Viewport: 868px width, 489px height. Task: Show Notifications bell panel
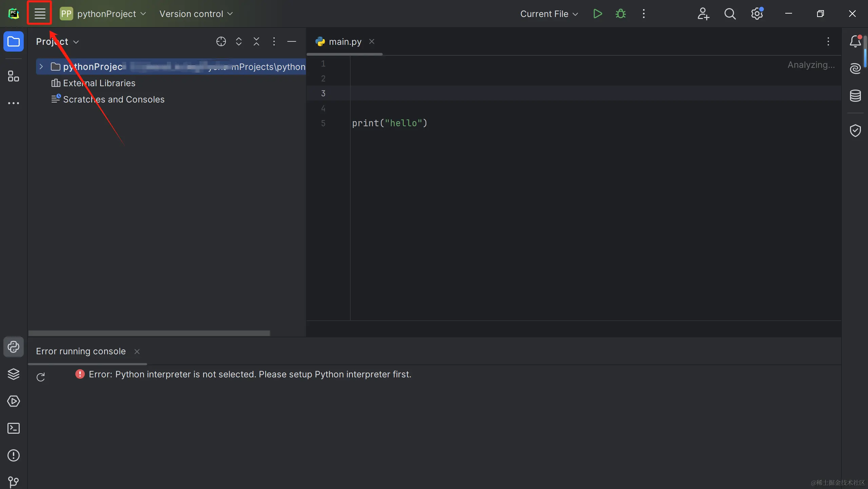855,41
